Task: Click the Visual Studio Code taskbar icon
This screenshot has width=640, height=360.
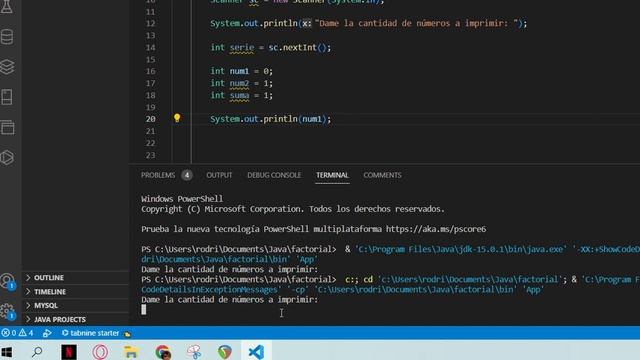Action: (256, 352)
